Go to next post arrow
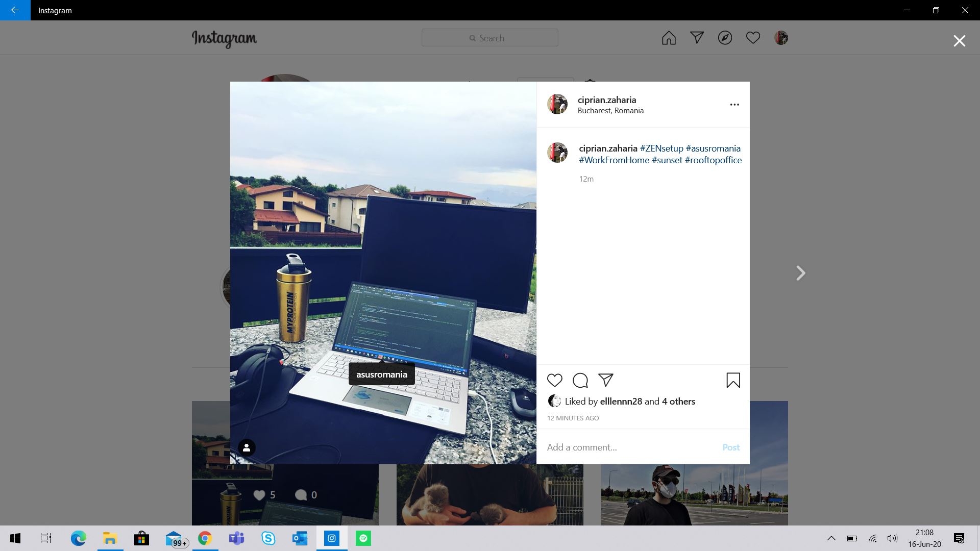Viewport: 980px width, 551px height. [801, 273]
